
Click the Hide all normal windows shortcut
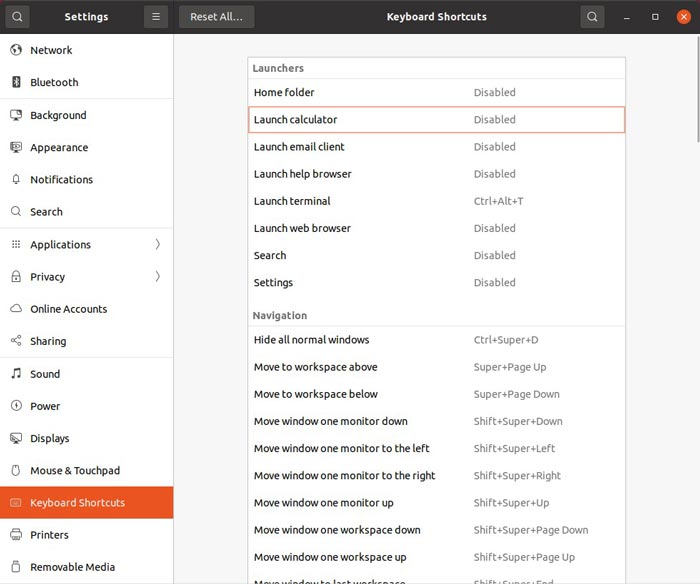[x=436, y=340]
